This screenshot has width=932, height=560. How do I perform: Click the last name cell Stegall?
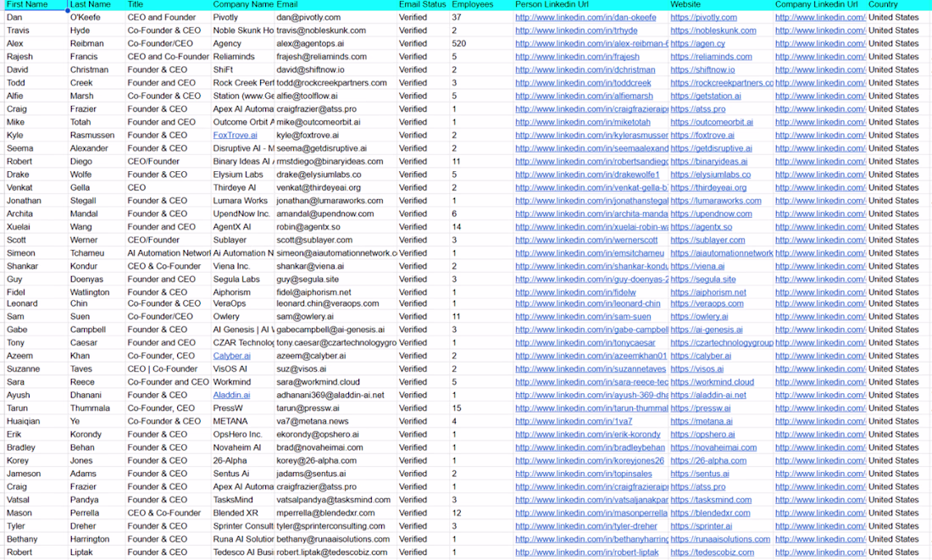click(x=97, y=200)
